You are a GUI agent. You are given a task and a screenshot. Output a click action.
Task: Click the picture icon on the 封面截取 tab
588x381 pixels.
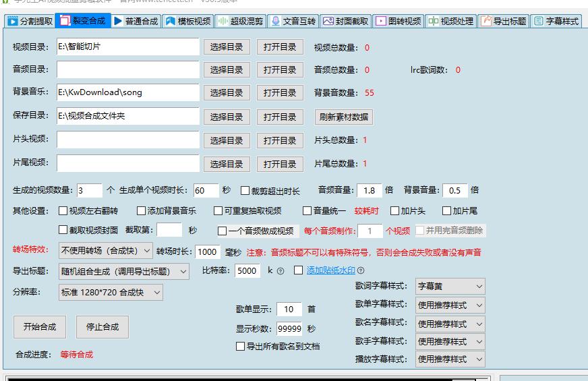coord(328,21)
